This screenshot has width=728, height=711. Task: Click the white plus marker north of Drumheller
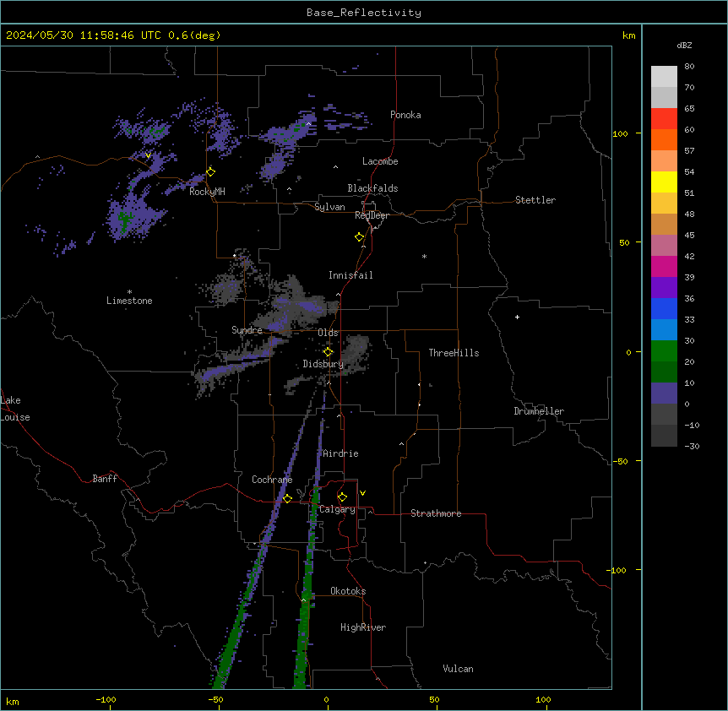[x=517, y=317]
